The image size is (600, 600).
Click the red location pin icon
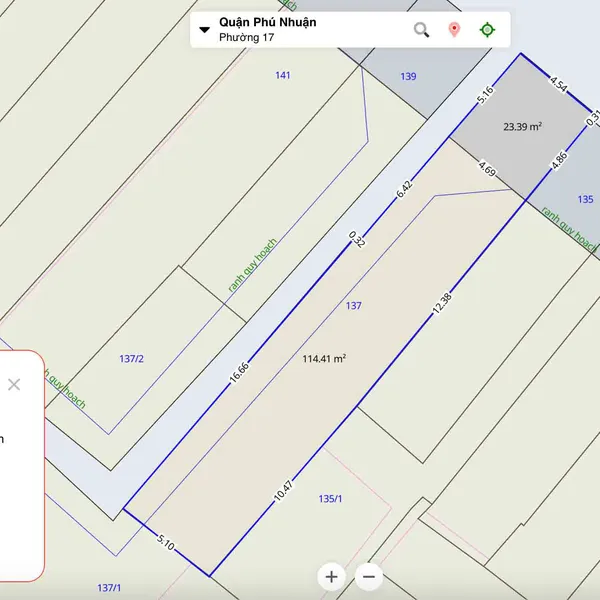tap(454, 30)
